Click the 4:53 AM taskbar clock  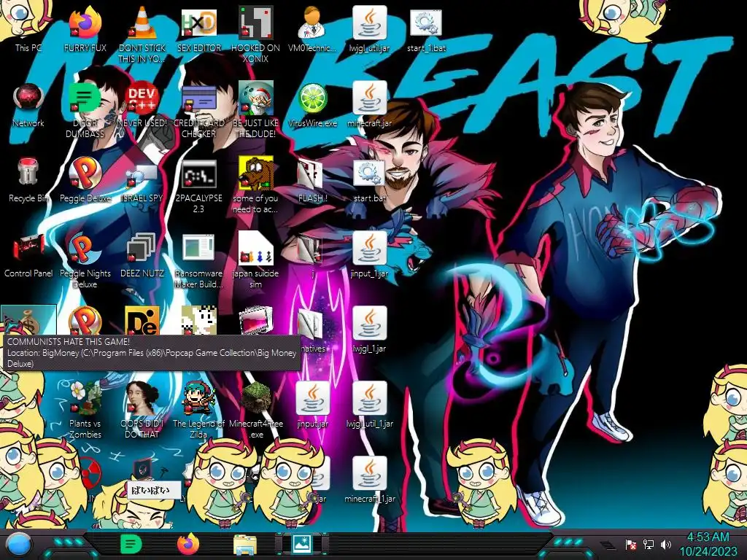pyautogui.click(x=708, y=537)
